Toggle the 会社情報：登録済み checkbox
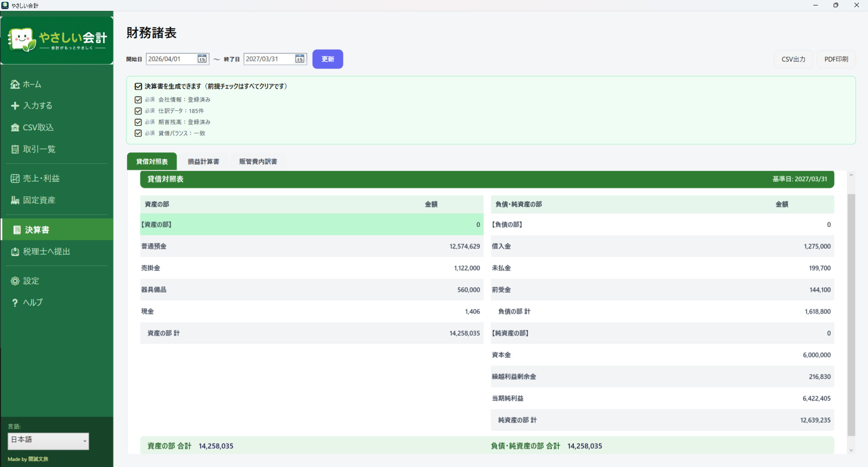This screenshot has width=868, height=467. click(x=138, y=100)
